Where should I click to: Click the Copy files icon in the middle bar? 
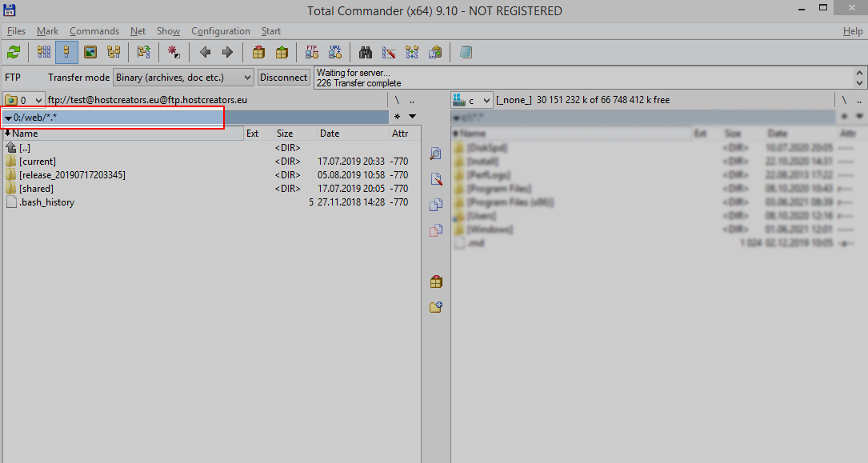pos(436,205)
